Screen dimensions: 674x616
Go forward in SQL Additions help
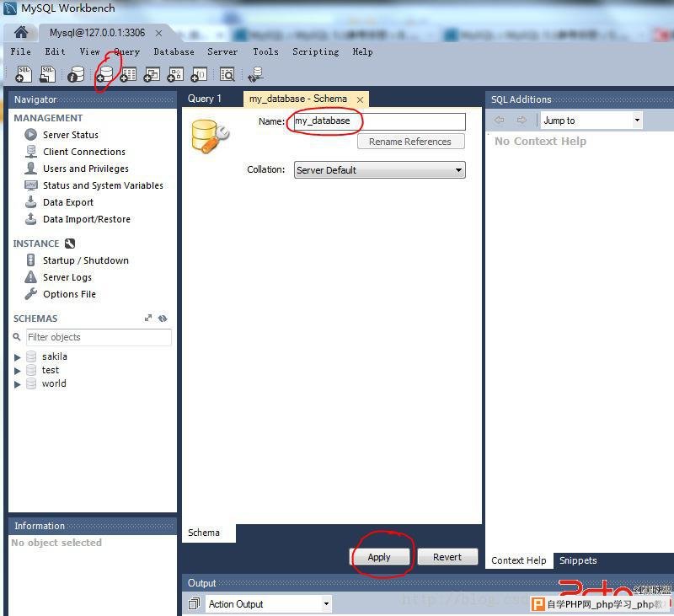coord(522,121)
